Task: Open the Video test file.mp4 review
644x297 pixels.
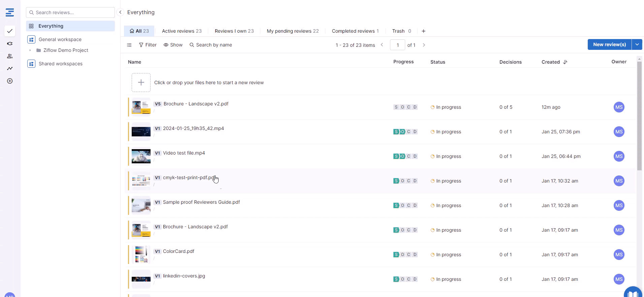Action: [x=184, y=153]
